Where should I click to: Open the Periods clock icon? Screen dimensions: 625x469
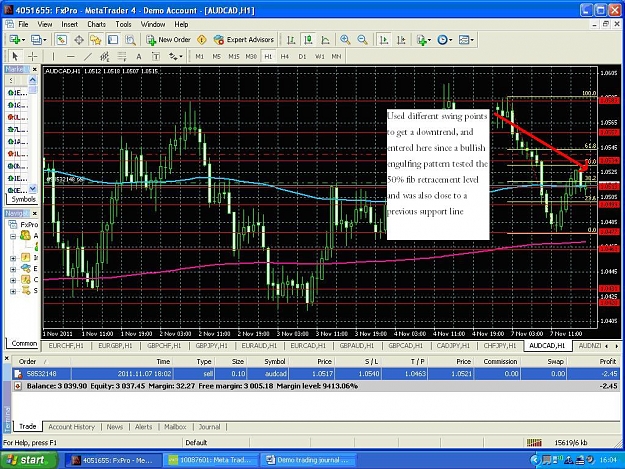(442, 40)
